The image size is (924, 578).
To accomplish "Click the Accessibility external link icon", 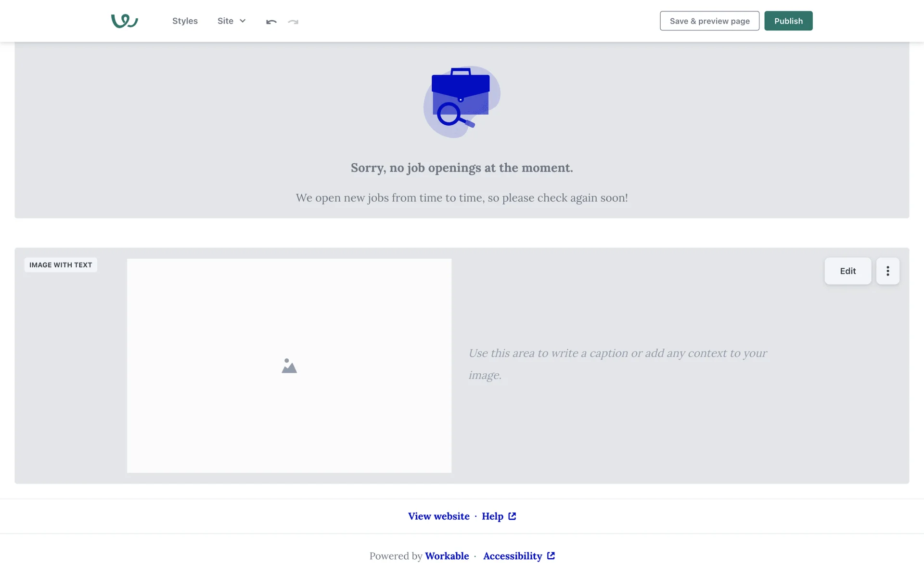I will point(551,555).
